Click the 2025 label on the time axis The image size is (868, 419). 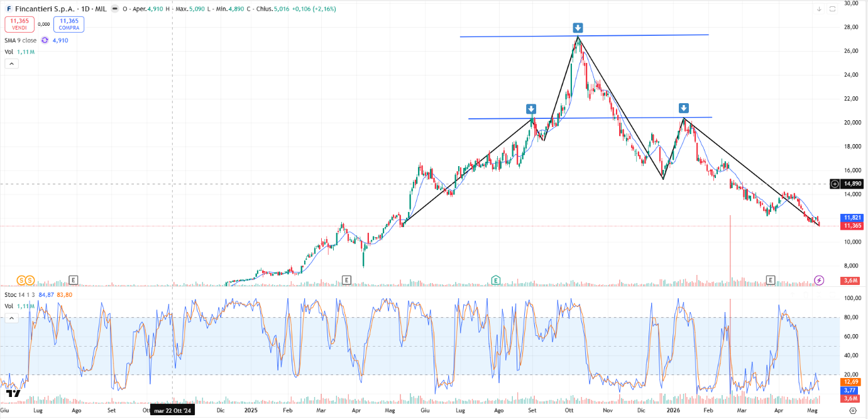pyautogui.click(x=251, y=410)
